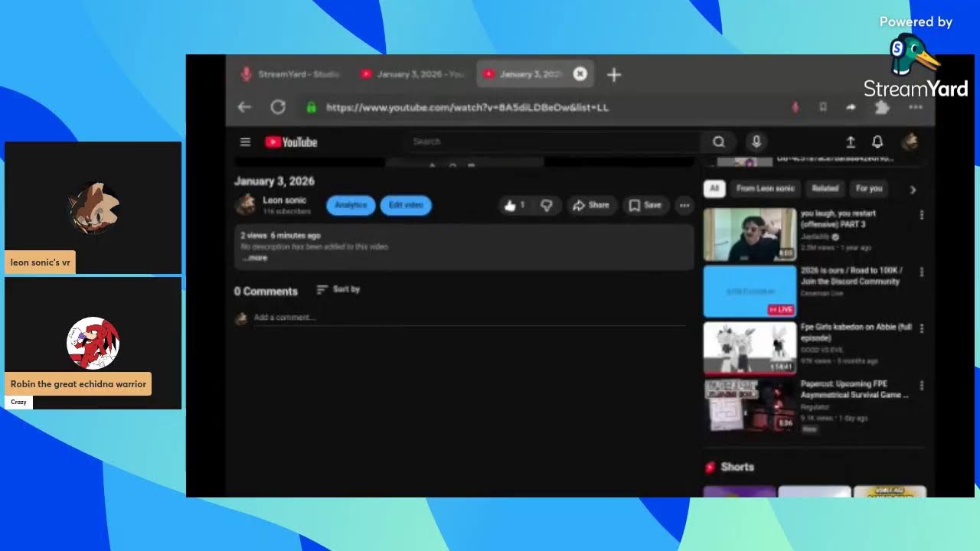Click the Leon sonic channel avatar
980x551 pixels.
coord(245,204)
